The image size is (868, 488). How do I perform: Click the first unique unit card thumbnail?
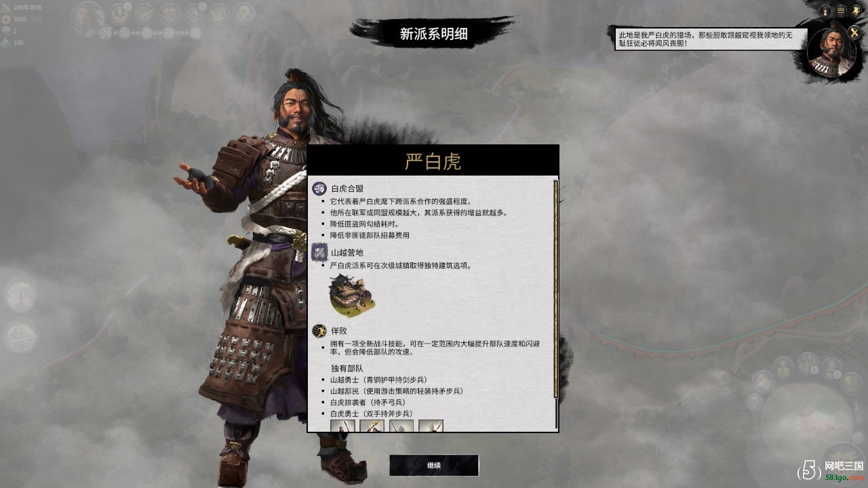(342, 426)
